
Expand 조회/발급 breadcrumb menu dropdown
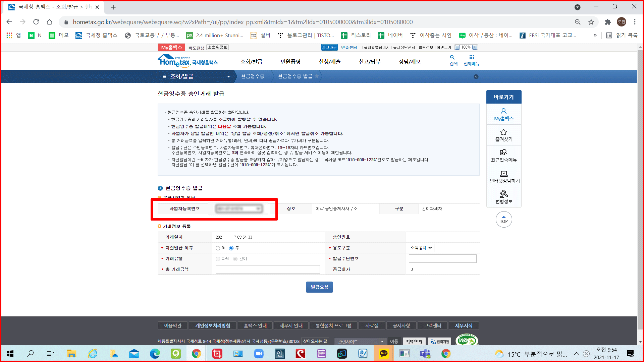228,77
